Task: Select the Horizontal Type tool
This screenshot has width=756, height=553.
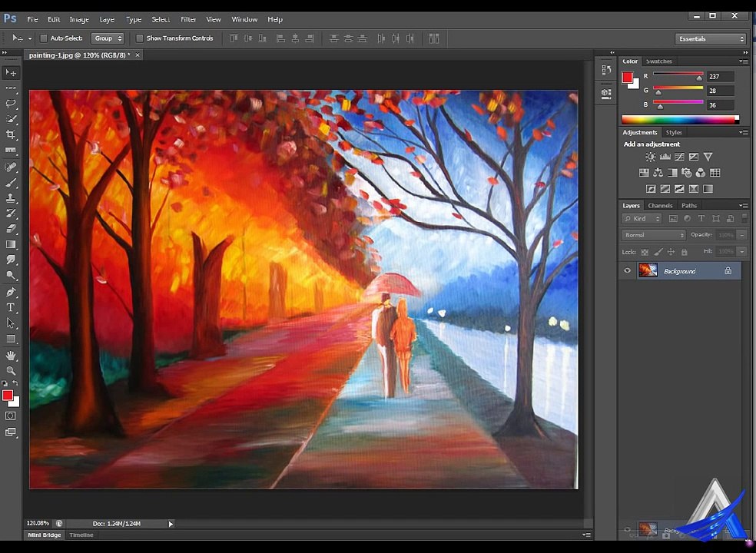Action: [11, 307]
